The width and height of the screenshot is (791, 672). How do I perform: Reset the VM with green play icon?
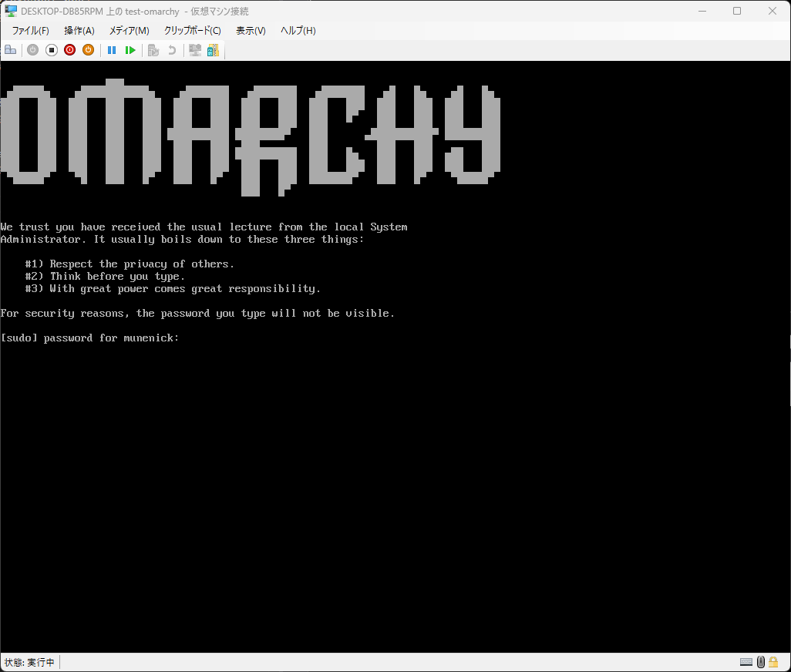click(x=130, y=50)
